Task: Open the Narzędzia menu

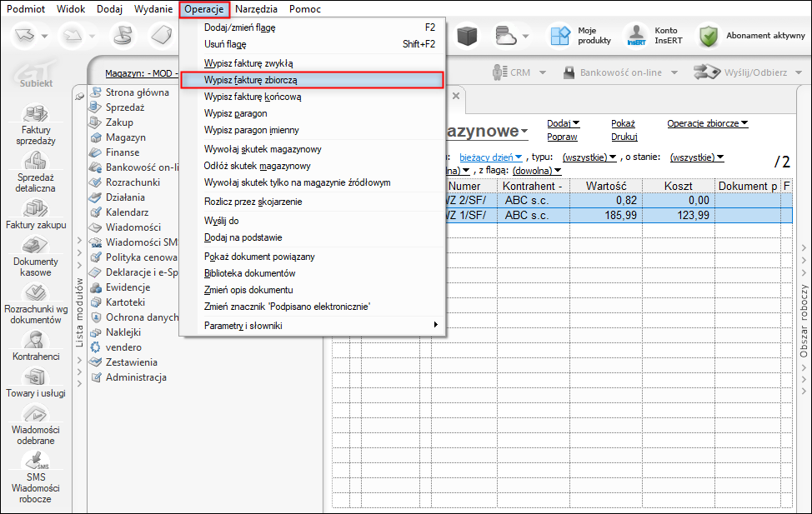Action: [256, 9]
